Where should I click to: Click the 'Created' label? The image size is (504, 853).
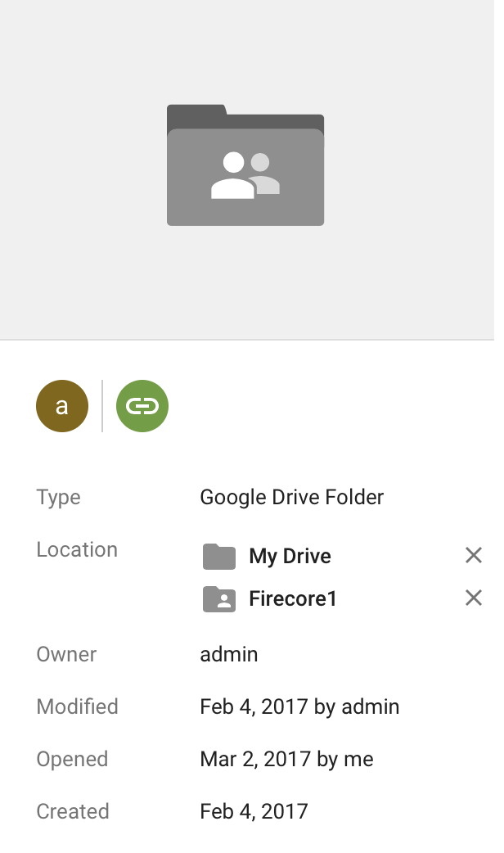(73, 811)
